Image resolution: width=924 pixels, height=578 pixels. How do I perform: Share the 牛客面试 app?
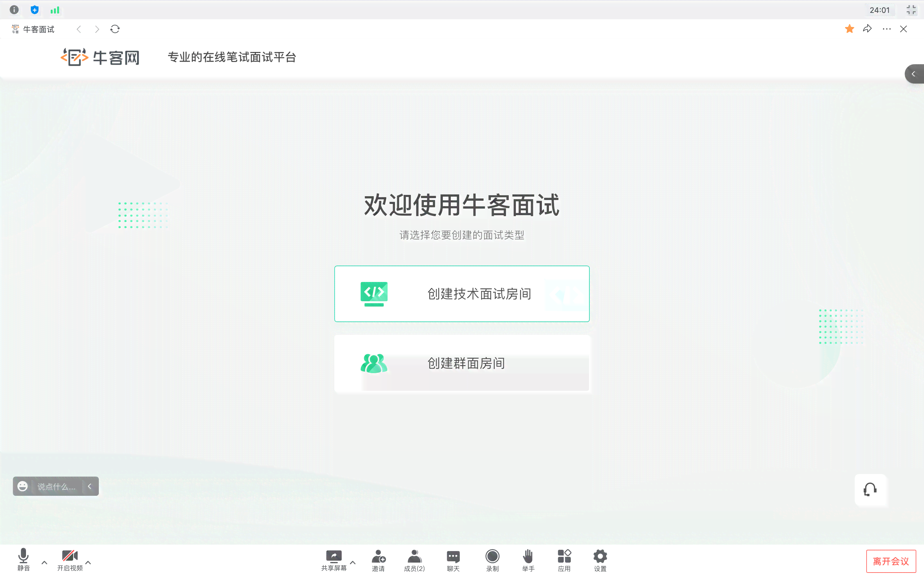click(x=867, y=29)
